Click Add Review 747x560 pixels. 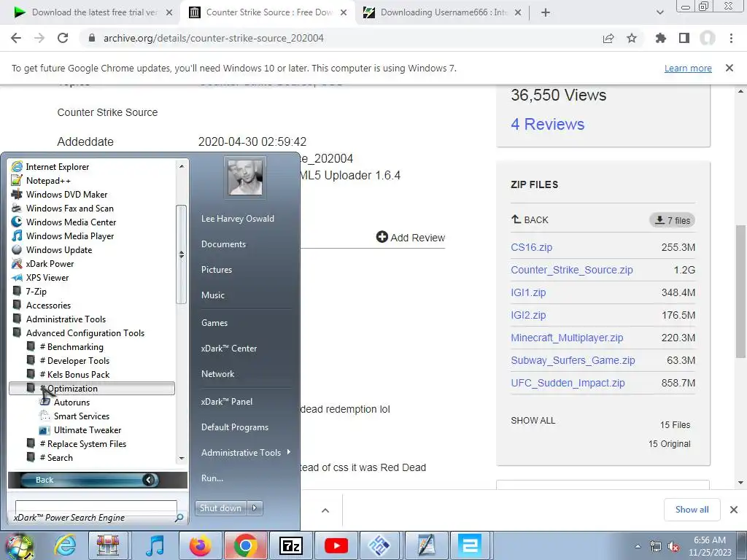(410, 237)
